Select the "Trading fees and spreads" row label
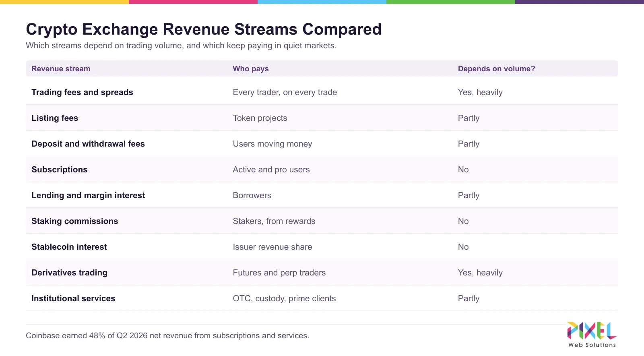This screenshot has width=644, height=356. click(x=82, y=92)
